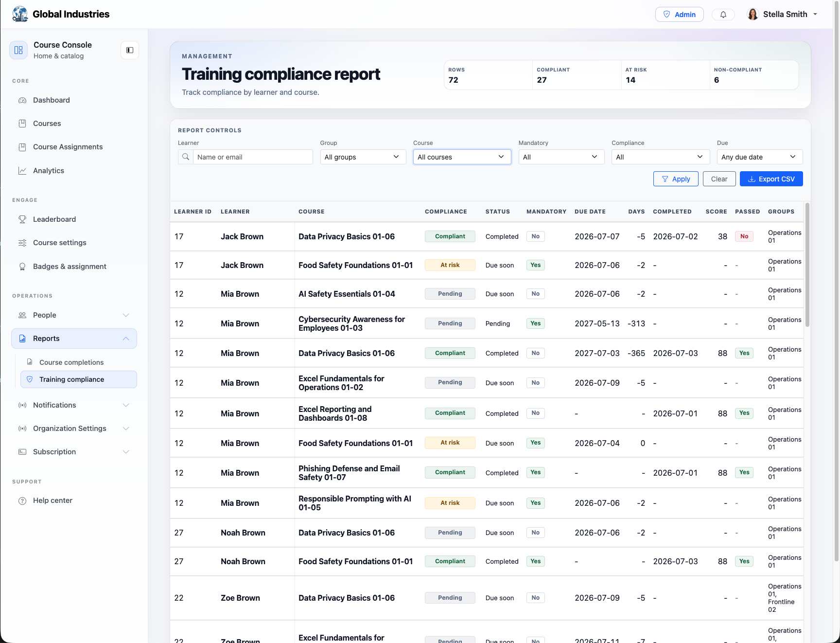
Task: Click the Course settings sliders icon
Action: 22,243
